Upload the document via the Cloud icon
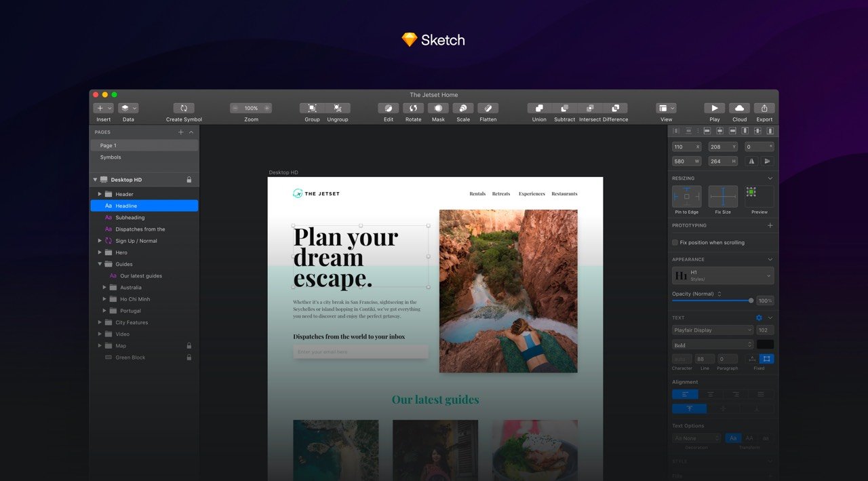The width and height of the screenshot is (868, 481). [x=739, y=109]
